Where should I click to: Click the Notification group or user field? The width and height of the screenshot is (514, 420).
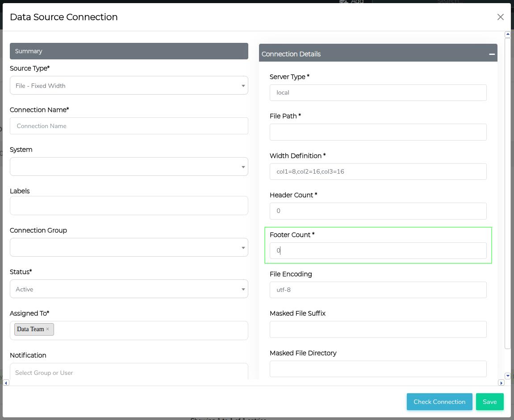coord(129,372)
